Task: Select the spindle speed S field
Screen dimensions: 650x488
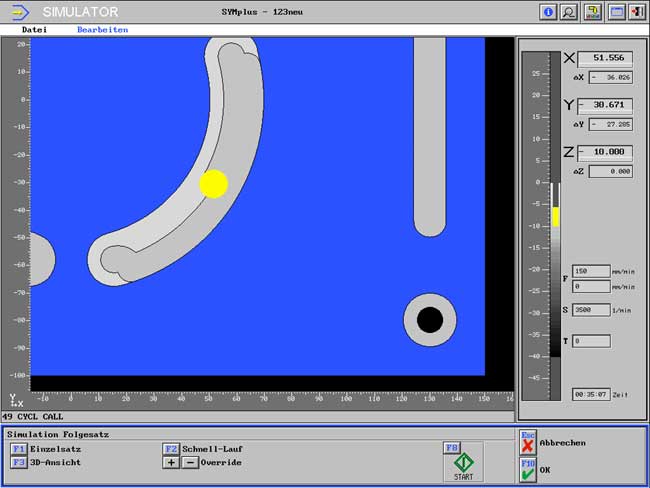Action: (x=591, y=310)
